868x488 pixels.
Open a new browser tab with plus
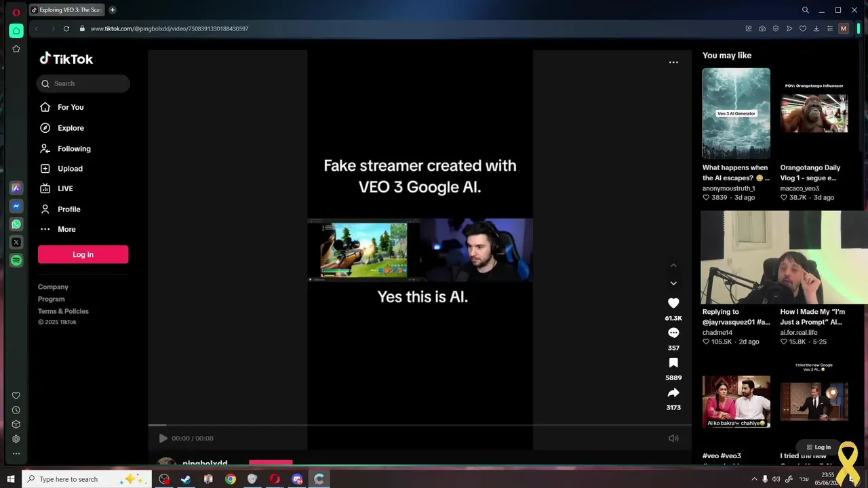tap(113, 10)
